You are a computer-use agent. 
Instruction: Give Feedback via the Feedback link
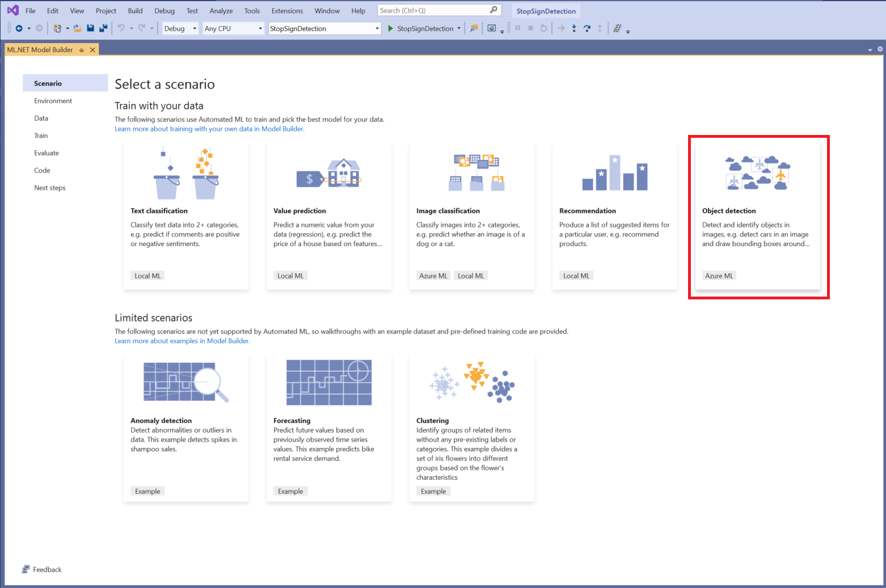41,569
